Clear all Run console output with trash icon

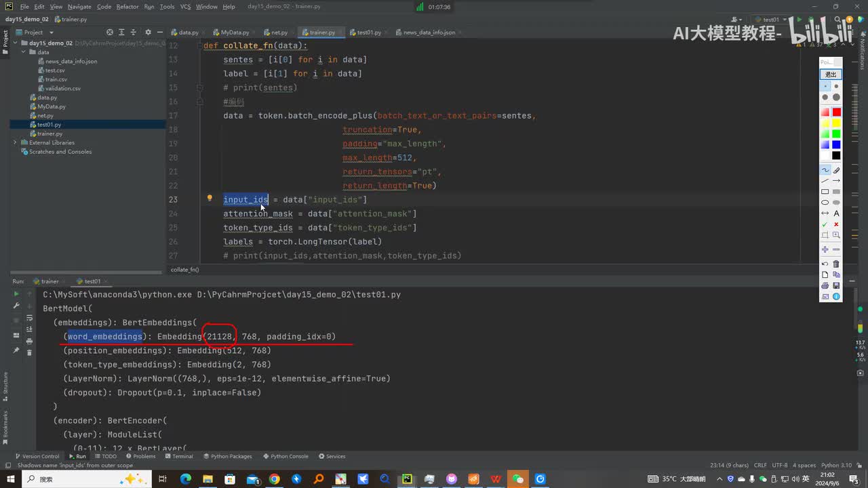pyautogui.click(x=29, y=352)
